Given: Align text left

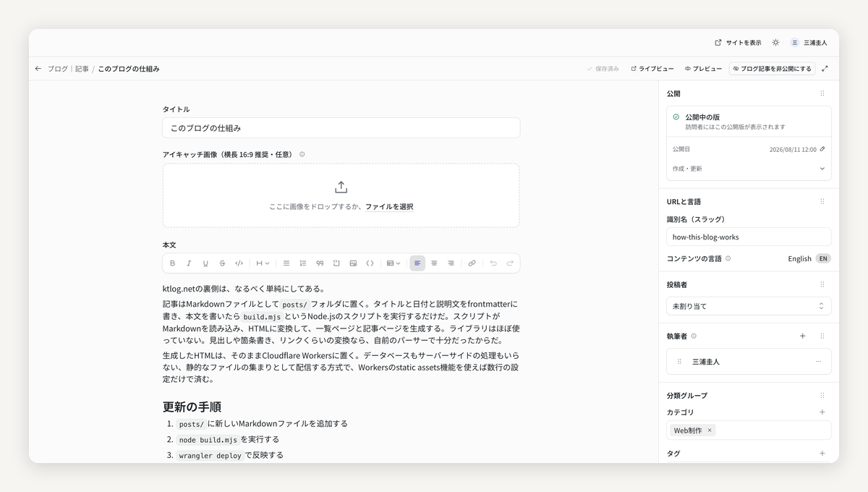Looking at the screenshot, I should pyautogui.click(x=417, y=263).
